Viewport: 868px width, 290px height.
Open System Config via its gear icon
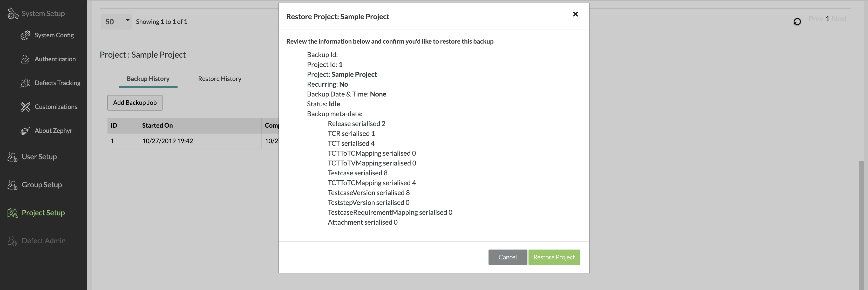point(25,35)
